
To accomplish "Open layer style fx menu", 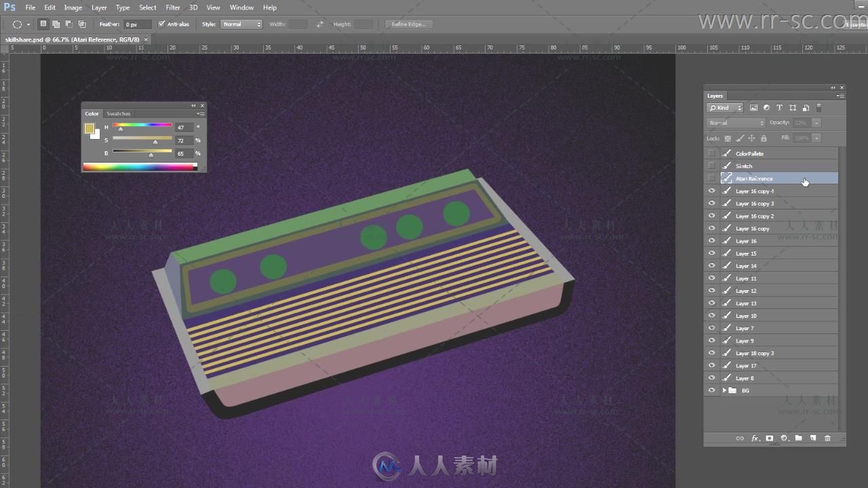I will click(x=755, y=439).
